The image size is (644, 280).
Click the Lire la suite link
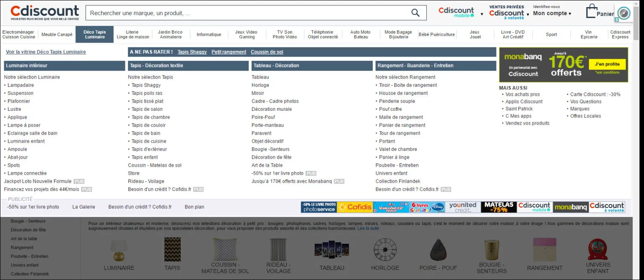[x=368, y=228]
